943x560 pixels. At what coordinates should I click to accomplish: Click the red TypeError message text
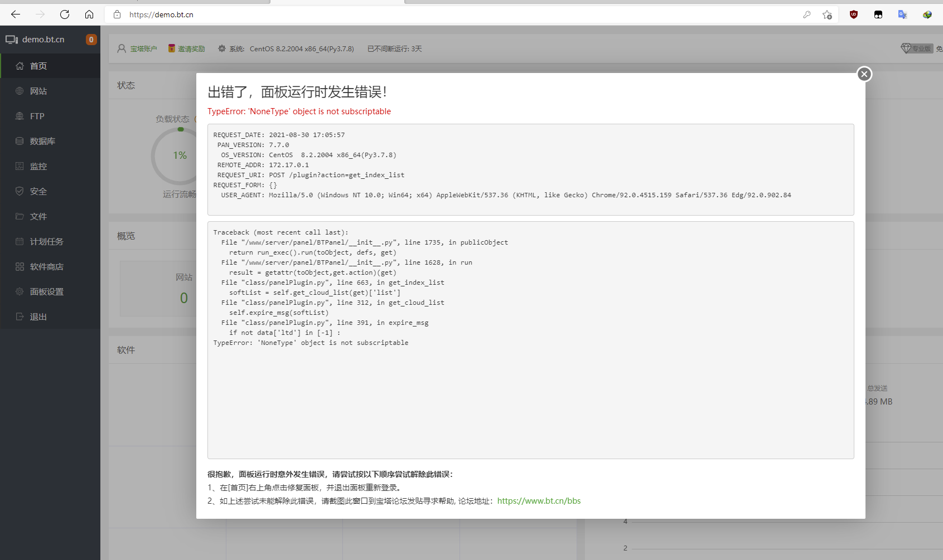click(x=299, y=111)
